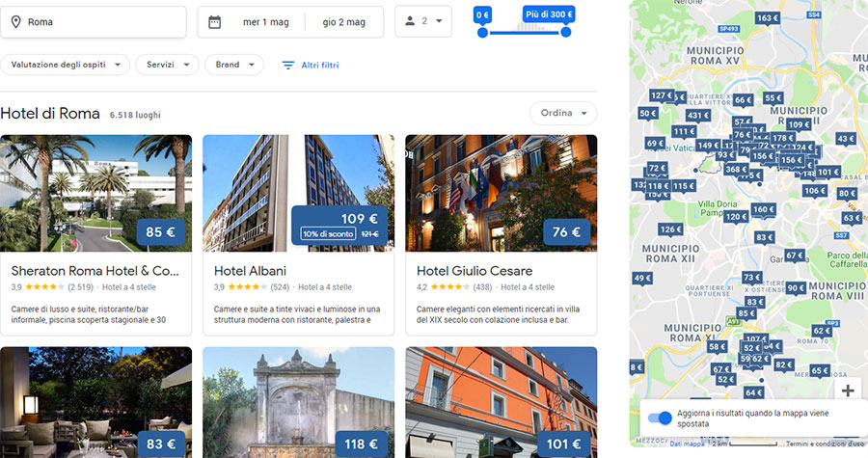868x458 pixels.
Task: Select the 65 € map price marker
Action: (x=819, y=370)
